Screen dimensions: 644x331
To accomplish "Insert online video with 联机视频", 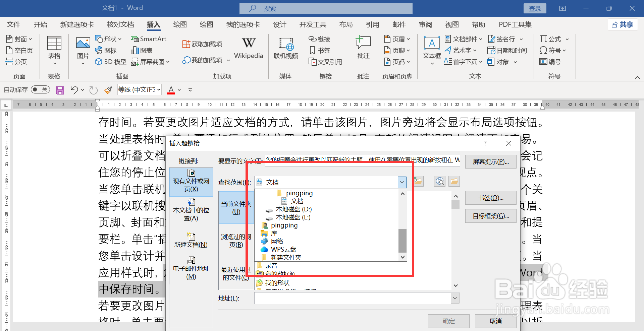I will coord(286,49).
